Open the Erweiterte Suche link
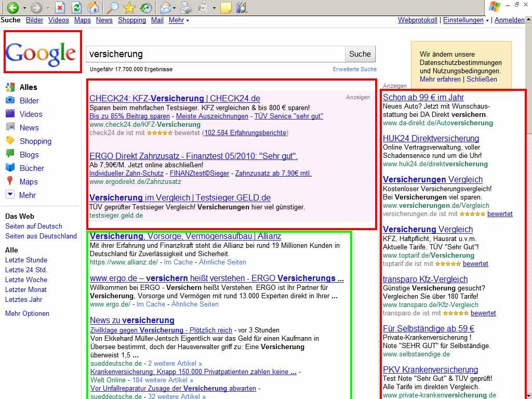 pos(354,69)
